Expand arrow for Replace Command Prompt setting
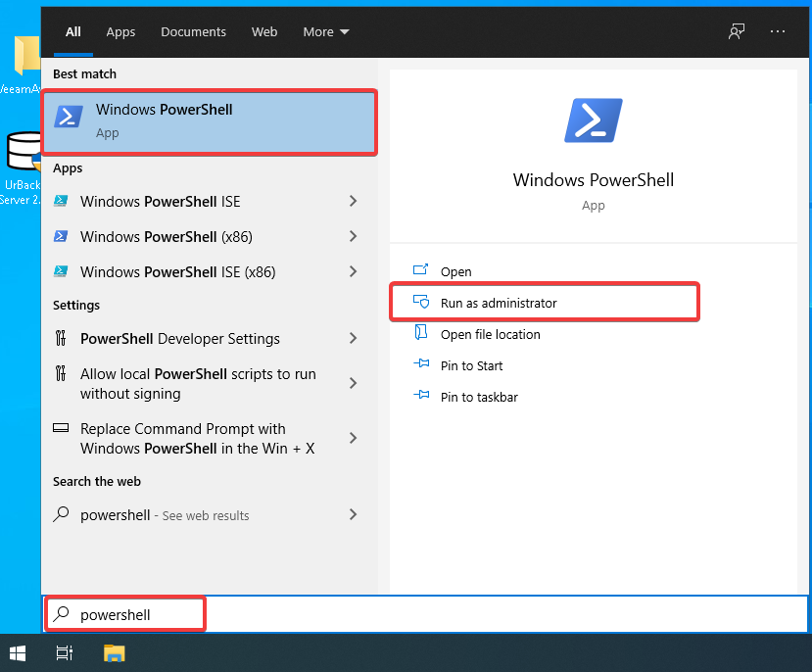Viewport: 812px width, 672px height. point(354,439)
